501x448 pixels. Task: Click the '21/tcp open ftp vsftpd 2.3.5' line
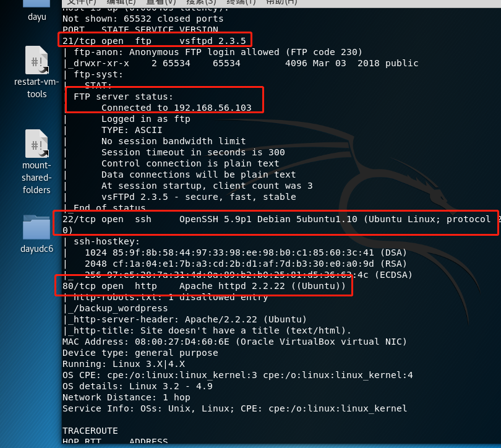(155, 41)
